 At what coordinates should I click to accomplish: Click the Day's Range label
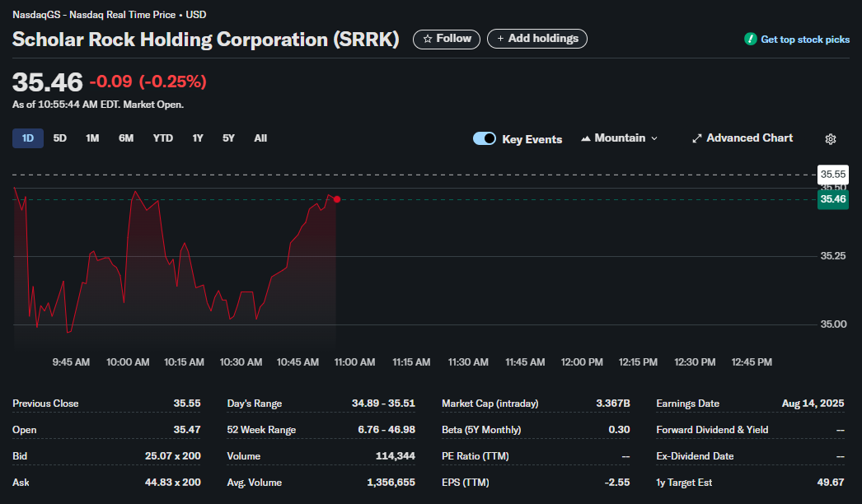click(x=255, y=404)
